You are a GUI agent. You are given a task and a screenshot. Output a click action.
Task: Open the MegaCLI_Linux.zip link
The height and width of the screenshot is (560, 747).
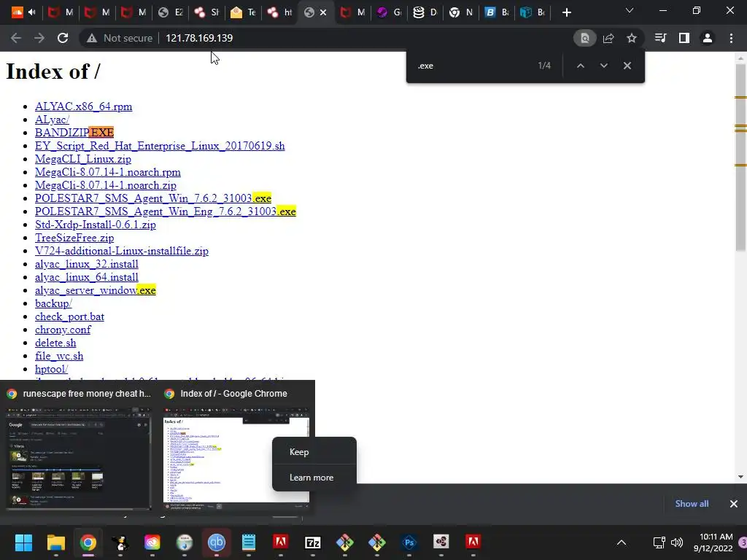(x=83, y=158)
